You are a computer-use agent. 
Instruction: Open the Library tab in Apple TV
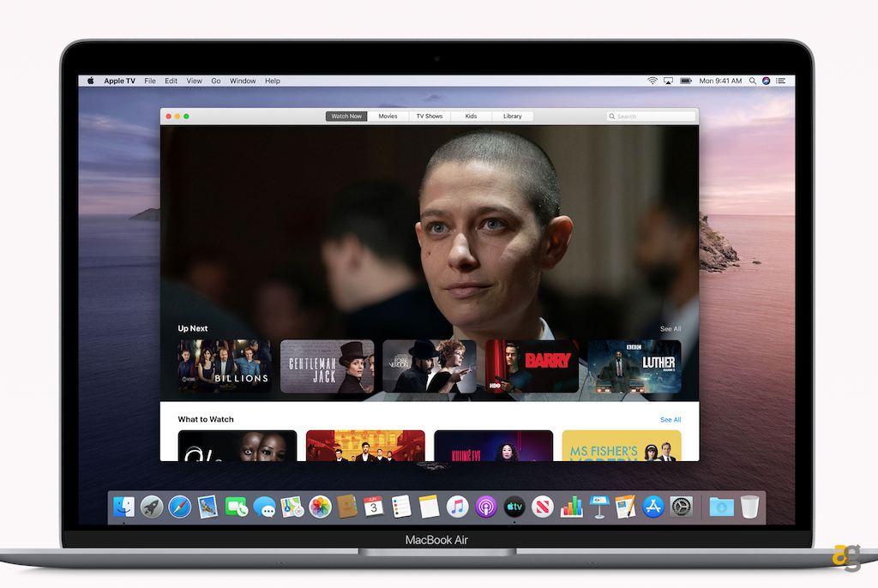(x=512, y=116)
